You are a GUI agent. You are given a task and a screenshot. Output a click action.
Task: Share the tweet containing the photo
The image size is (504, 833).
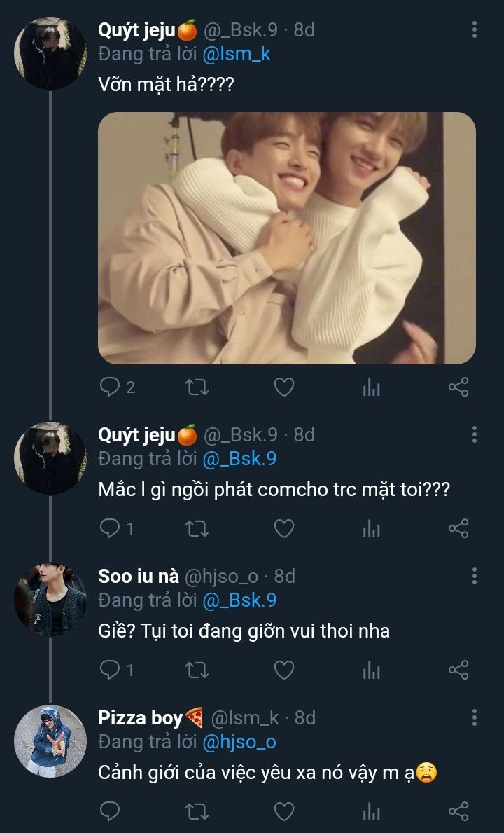458,387
